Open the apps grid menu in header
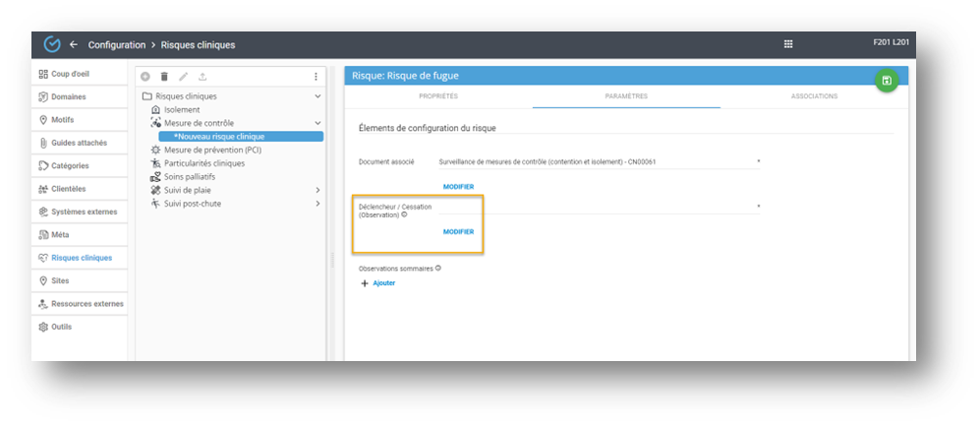 point(787,44)
